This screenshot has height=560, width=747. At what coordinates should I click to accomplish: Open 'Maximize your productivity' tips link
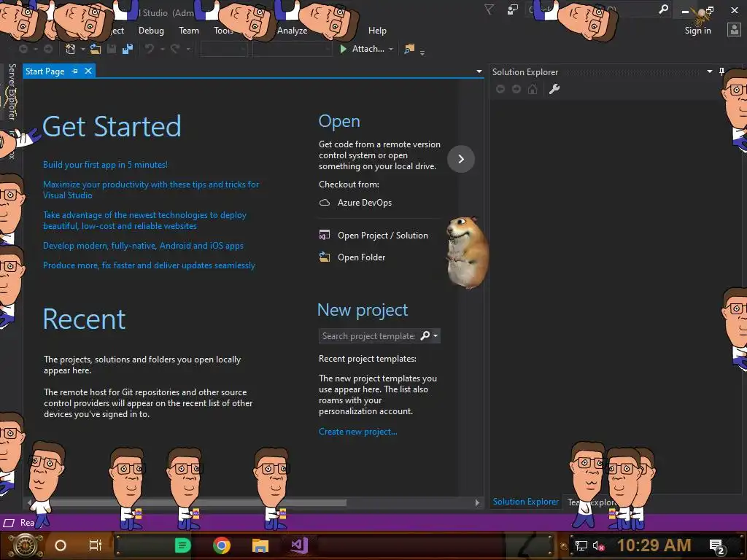click(151, 190)
